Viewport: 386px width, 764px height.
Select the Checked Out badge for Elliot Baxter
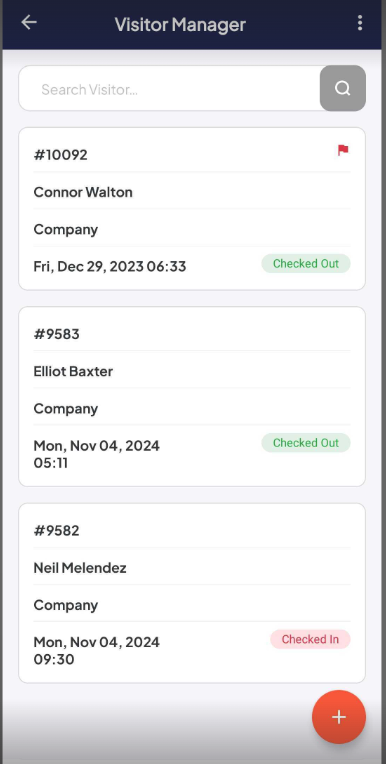[306, 442]
